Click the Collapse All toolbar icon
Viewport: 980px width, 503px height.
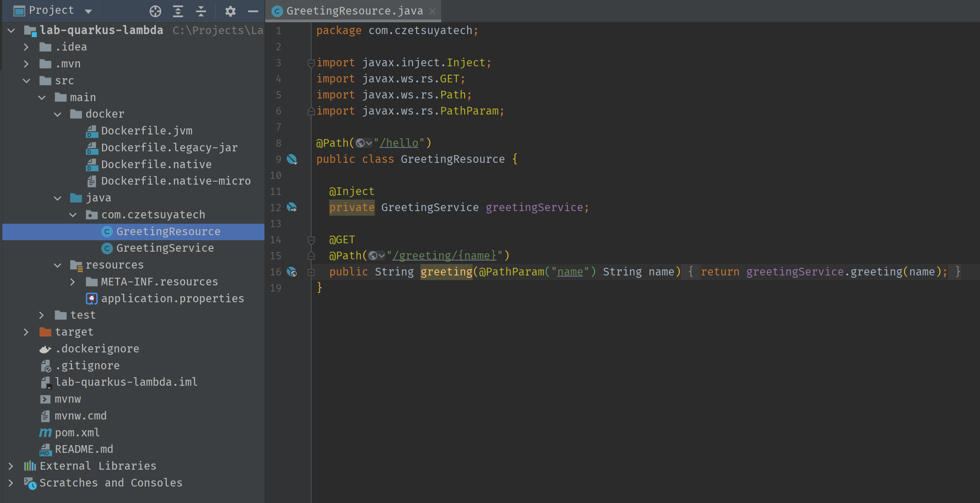point(201,11)
